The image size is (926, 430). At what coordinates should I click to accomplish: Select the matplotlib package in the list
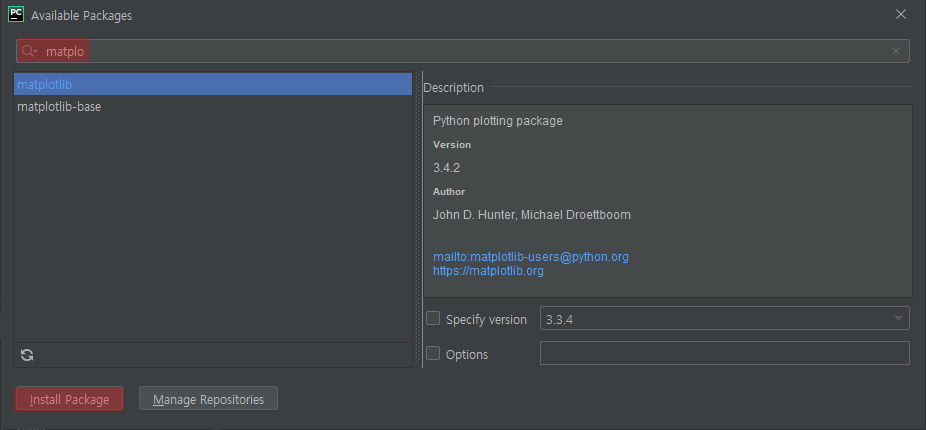tap(213, 84)
